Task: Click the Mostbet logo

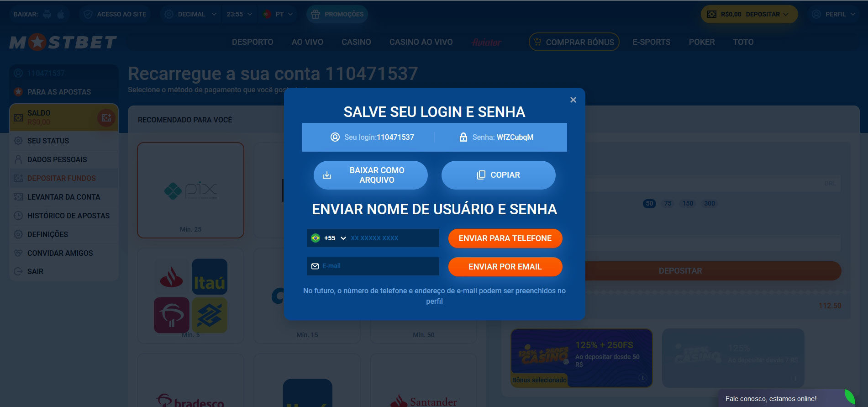Action: point(63,42)
